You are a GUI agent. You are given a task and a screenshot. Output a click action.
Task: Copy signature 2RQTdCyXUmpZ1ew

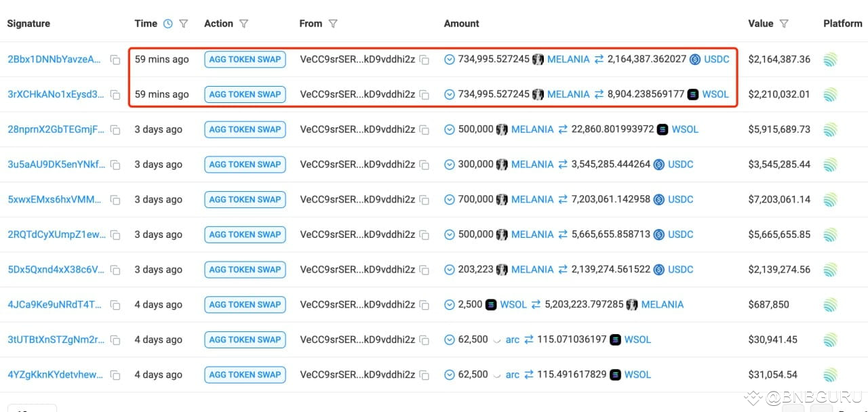point(115,235)
